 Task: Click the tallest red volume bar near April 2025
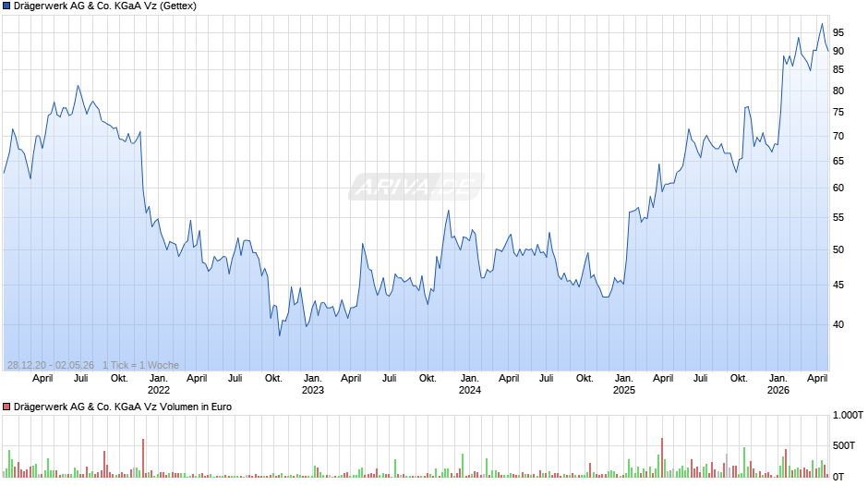tap(662, 457)
